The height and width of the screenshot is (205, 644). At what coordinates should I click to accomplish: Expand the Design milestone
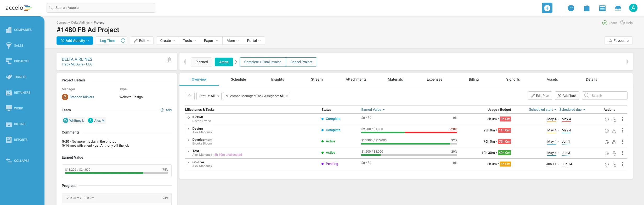point(189,129)
